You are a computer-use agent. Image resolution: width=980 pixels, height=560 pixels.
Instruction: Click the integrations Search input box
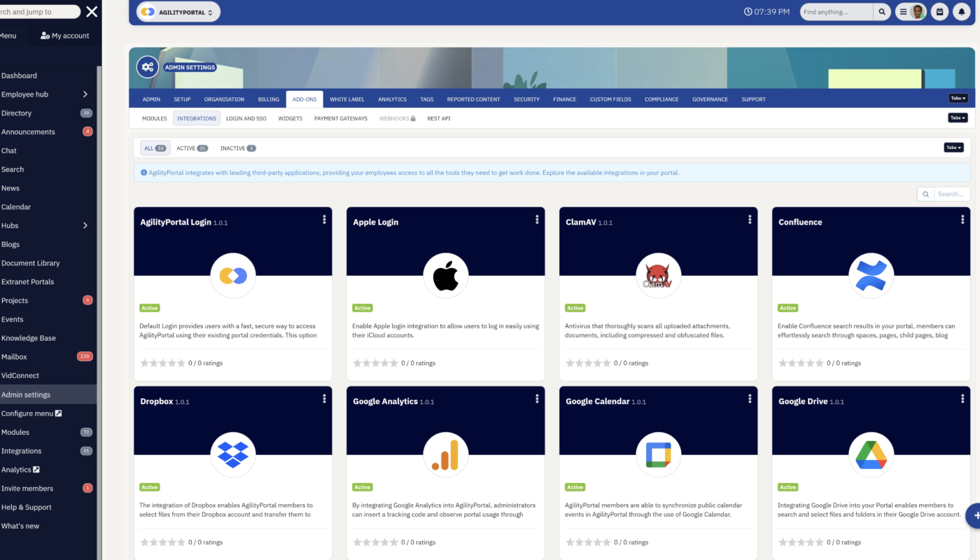coord(953,194)
